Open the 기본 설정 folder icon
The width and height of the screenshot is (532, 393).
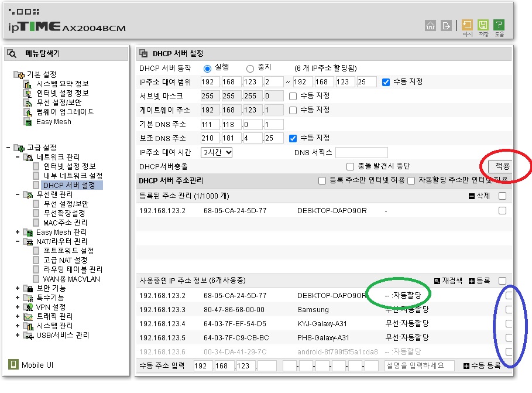click(x=19, y=74)
